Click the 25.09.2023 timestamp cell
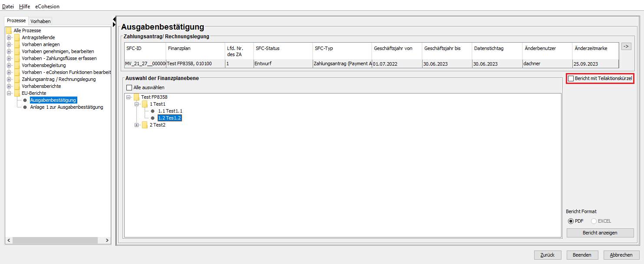644x264 pixels. [x=595, y=63]
